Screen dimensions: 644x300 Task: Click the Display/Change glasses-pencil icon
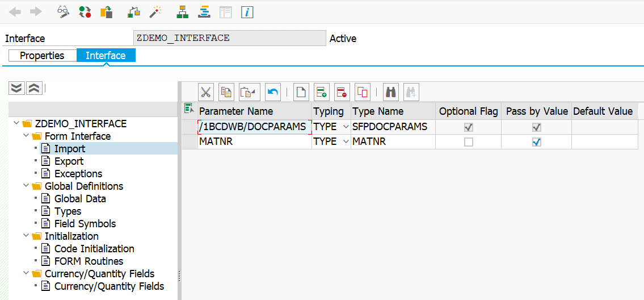[x=63, y=11]
